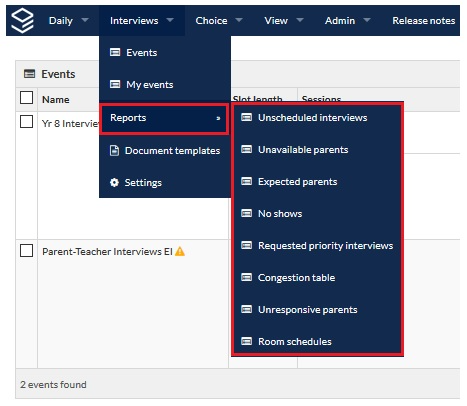Choose Unresponsive parents from Reports submenu
The height and width of the screenshot is (406, 467).
pos(307,309)
